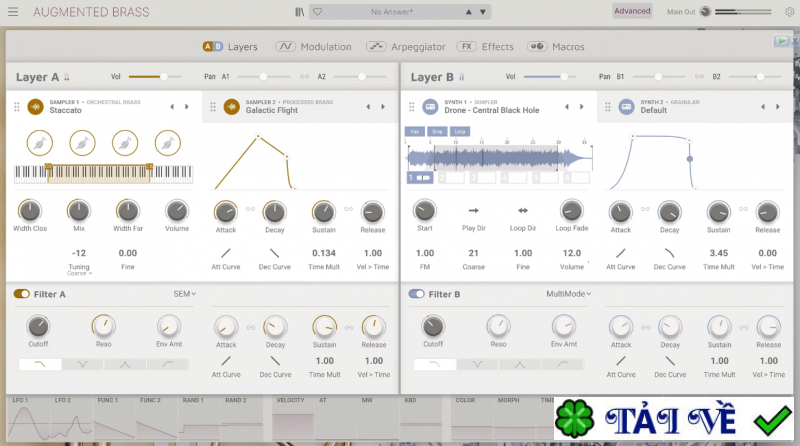Screen dimensions: 800x446
Task: Toggle Layer A pause/mute icon
Action: (67, 77)
